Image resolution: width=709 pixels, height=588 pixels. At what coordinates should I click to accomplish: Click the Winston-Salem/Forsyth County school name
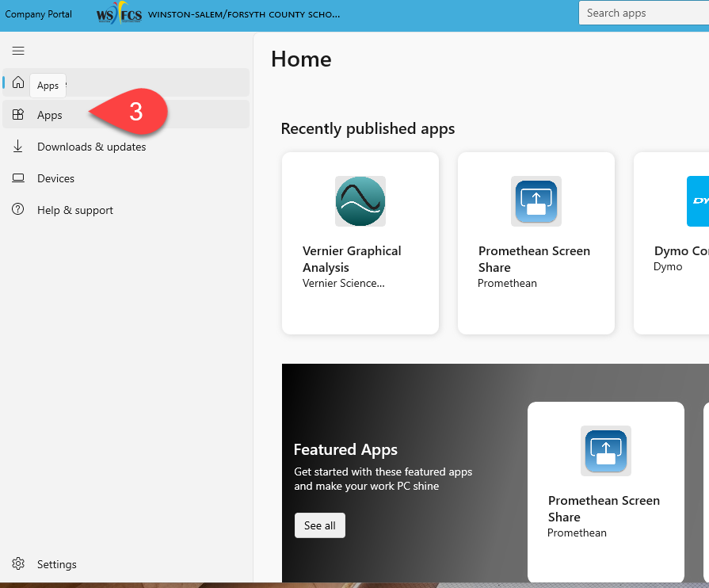coord(244,14)
